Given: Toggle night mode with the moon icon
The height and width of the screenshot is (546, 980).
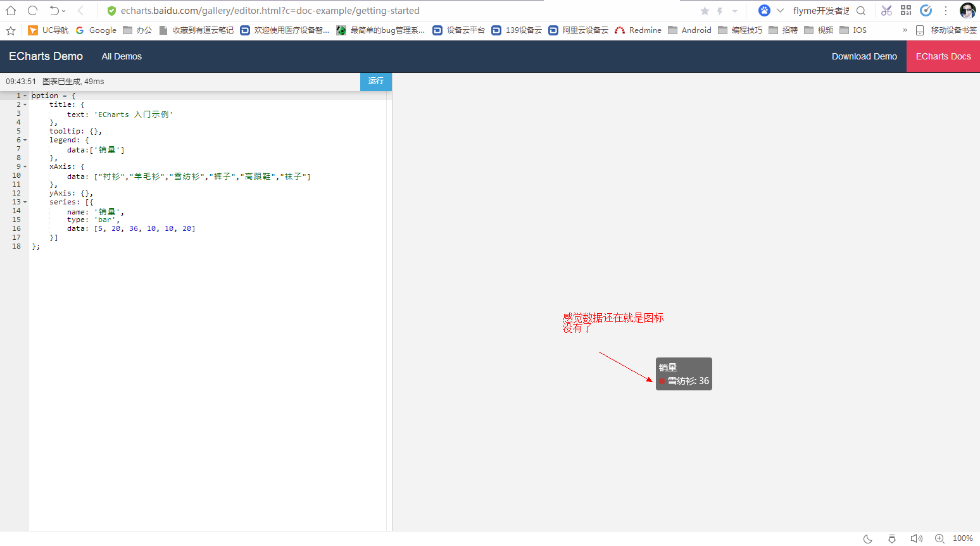Looking at the screenshot, I should pos(867,538).
